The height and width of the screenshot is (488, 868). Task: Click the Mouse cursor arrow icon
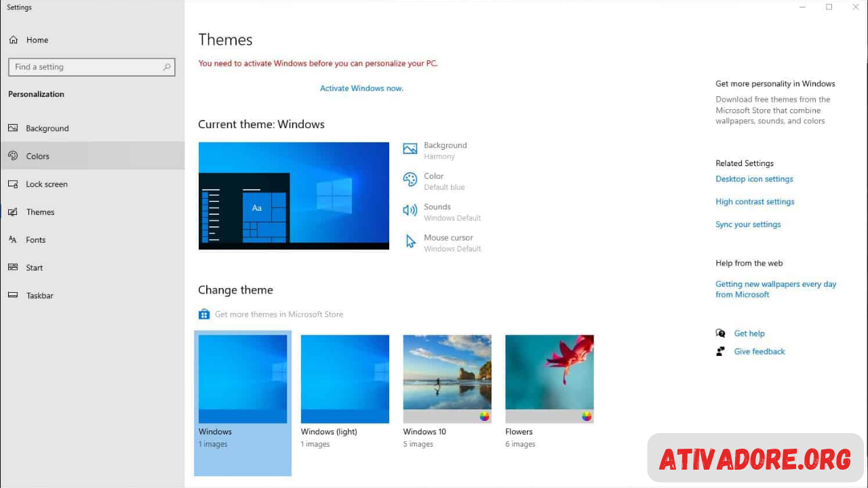pos(410,241)
